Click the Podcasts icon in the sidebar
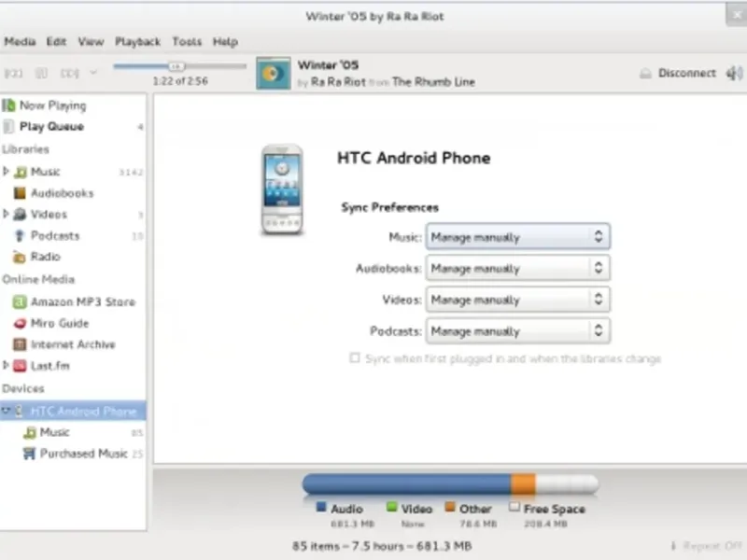 click(19, 236)
